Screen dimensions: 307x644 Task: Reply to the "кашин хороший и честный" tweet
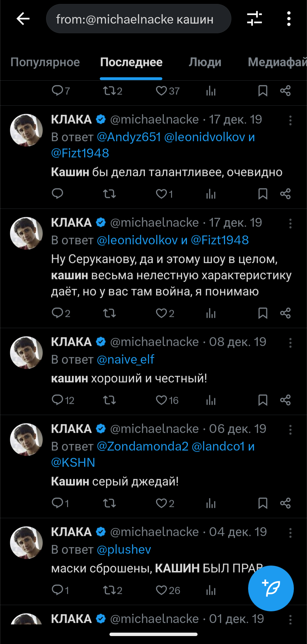click(x=57, y=400)
